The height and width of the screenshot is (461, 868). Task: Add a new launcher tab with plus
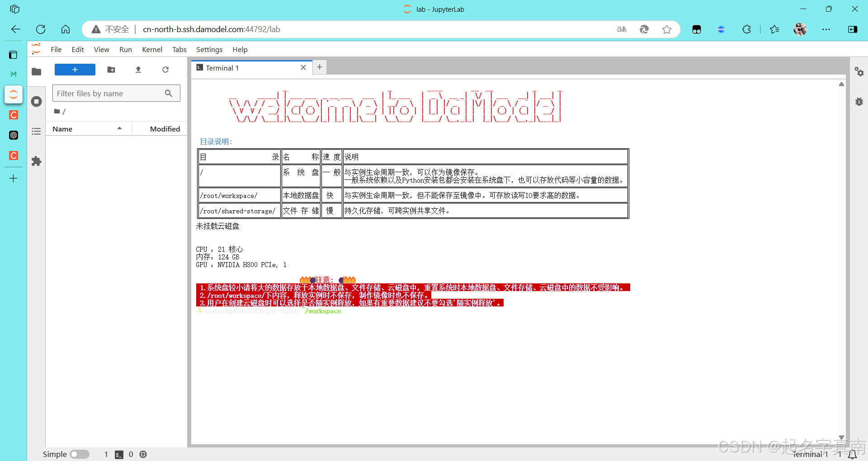coord(320,67)
